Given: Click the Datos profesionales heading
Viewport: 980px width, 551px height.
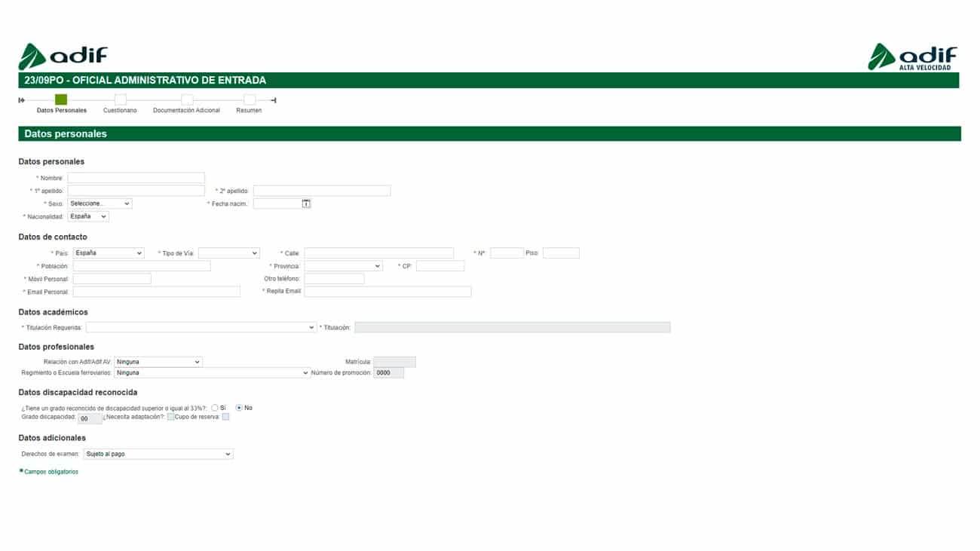Looking at the screenshot, I should (x=57, y=347).
